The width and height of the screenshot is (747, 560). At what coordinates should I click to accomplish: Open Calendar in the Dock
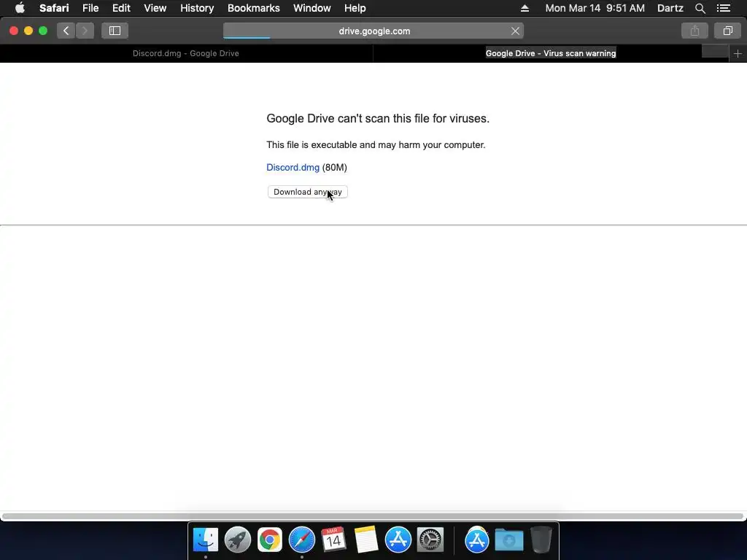click(333, 540)
